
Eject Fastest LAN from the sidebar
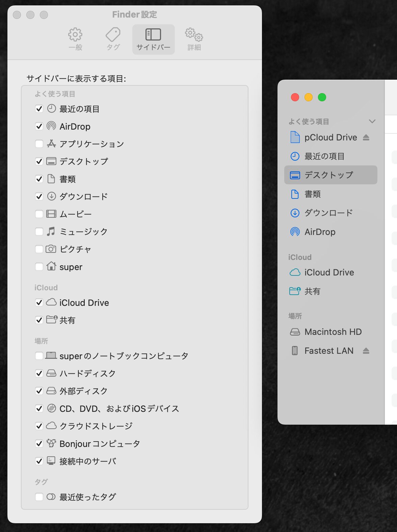pos(366,351)
